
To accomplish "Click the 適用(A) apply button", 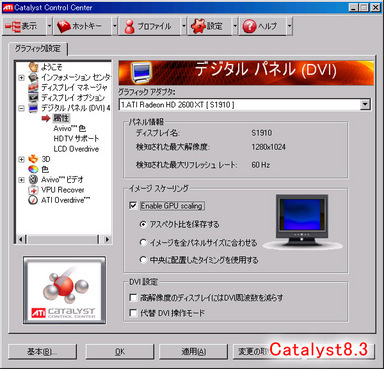I will point(194,352).
